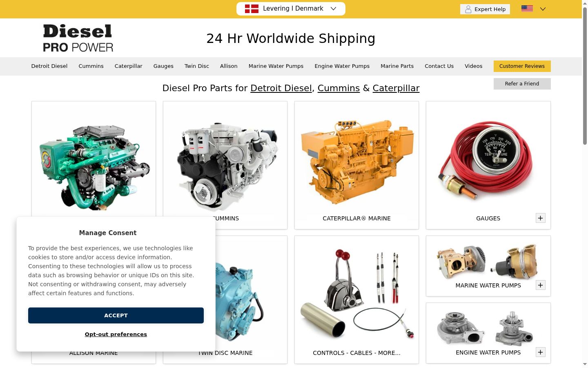
Task: Open the language selector chevron beside US flag
Action: pyautogui.click(x=543, y=9)
